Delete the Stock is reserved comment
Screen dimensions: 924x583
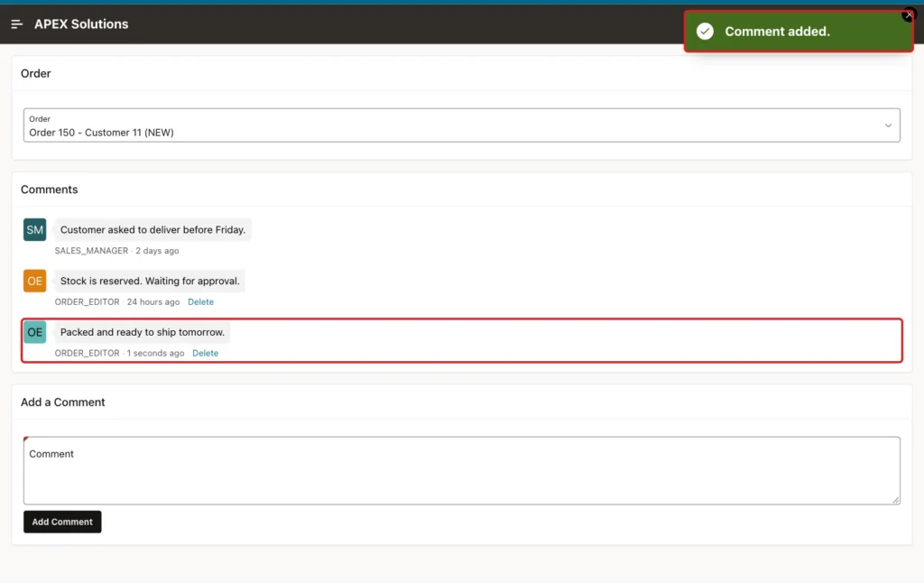pos(200,301)
